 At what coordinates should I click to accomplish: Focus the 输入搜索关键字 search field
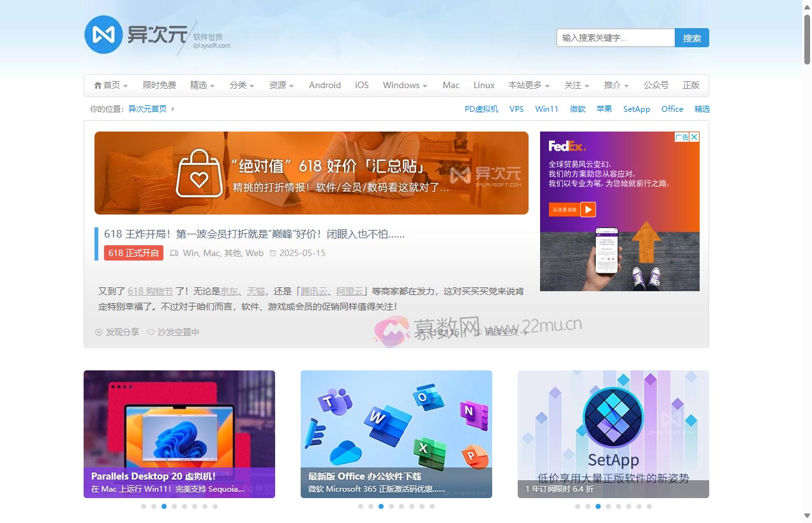[615, 38]
